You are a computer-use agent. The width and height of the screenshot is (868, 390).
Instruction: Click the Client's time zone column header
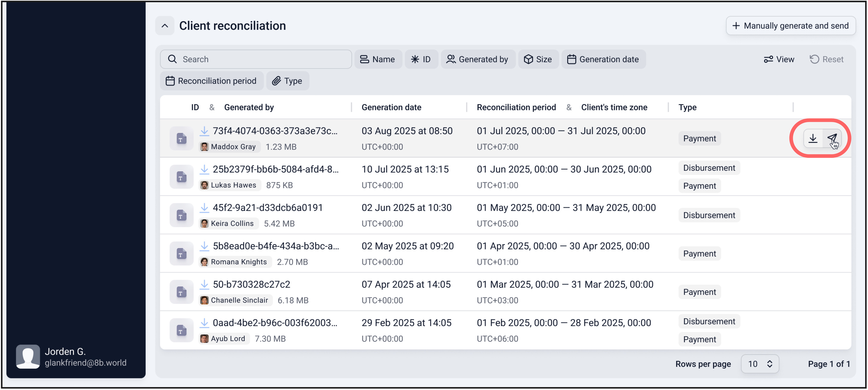(614, 107)
